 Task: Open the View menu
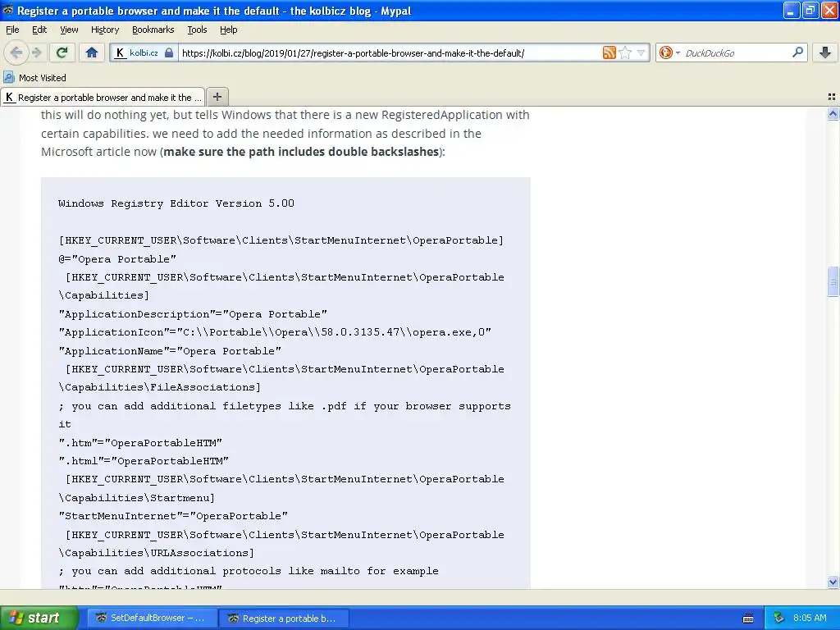[x=69, y=30]
